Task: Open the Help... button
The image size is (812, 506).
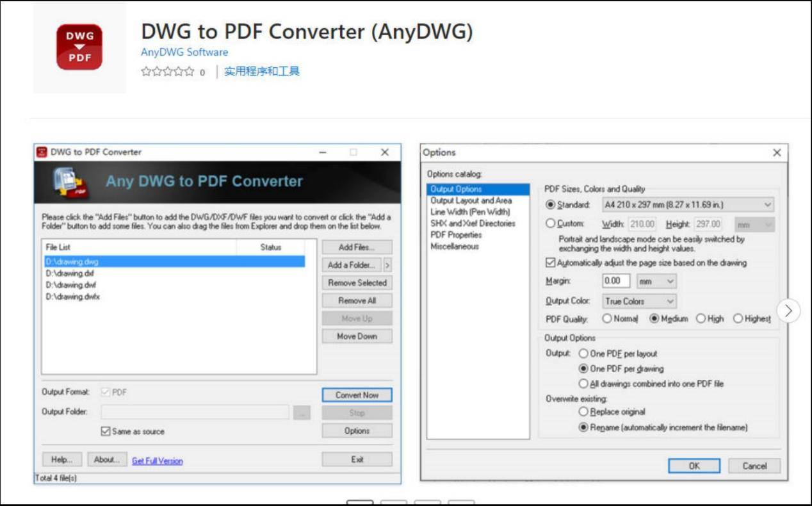Action: click(62, 459)
